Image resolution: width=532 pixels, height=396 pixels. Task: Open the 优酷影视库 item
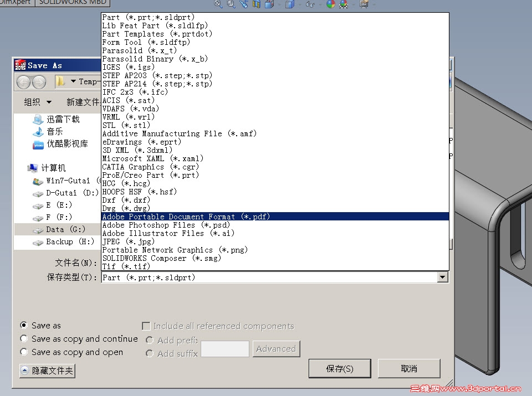point(60,144)
